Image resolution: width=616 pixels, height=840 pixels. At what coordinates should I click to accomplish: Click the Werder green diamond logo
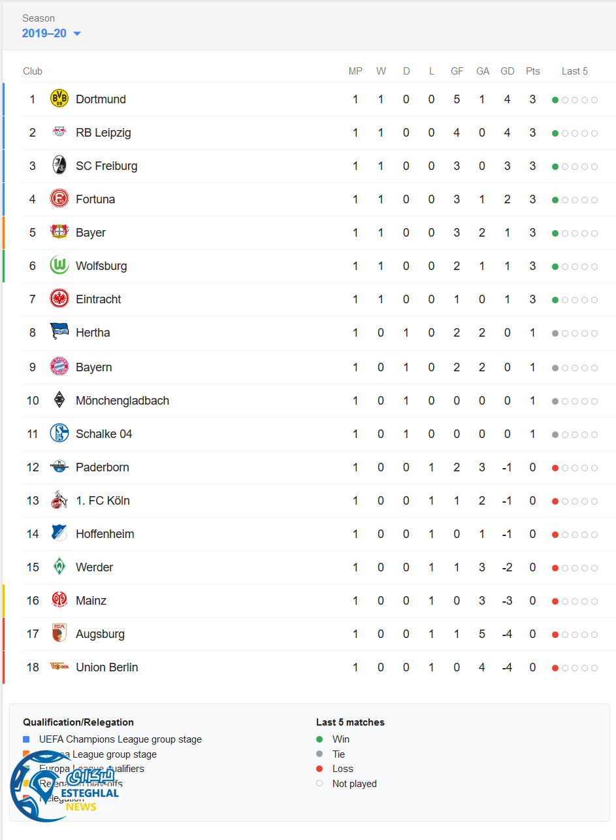pos(59,567)
